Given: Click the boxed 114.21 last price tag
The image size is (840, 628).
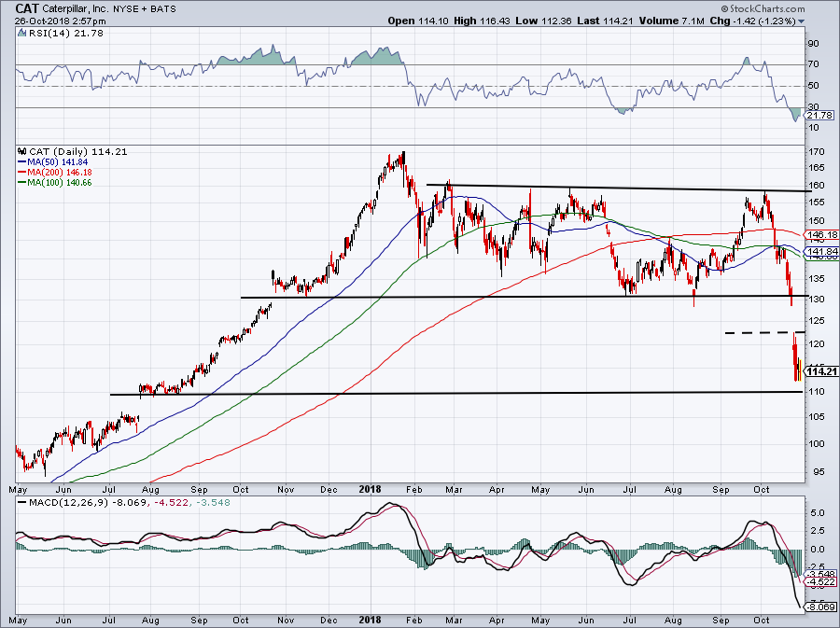Looking at the screenshot, I should tap(821, 371).
